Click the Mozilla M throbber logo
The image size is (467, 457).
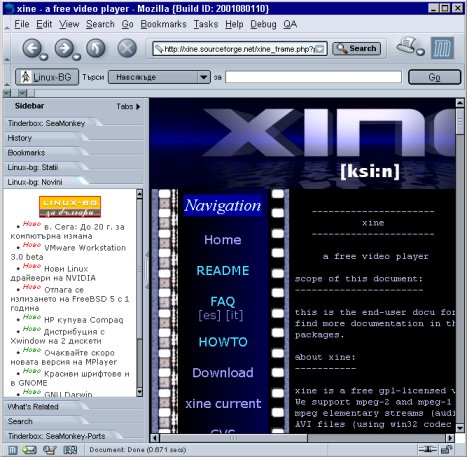point(442,48)
